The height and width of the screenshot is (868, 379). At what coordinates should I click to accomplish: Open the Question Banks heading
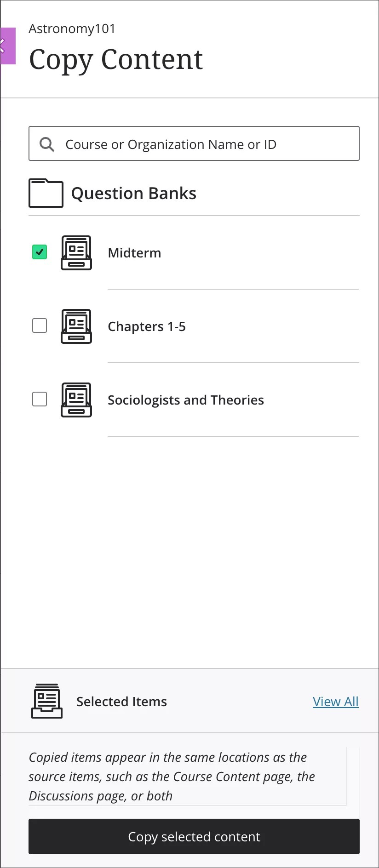(x=133, y=194)
